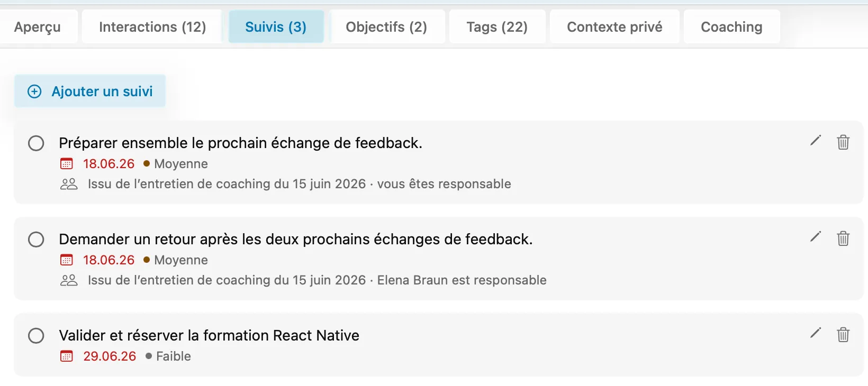Click the plus icon in 'Ajouter un suivi'
The width and height of the screenshot is (868, 386).
(34, 91)
